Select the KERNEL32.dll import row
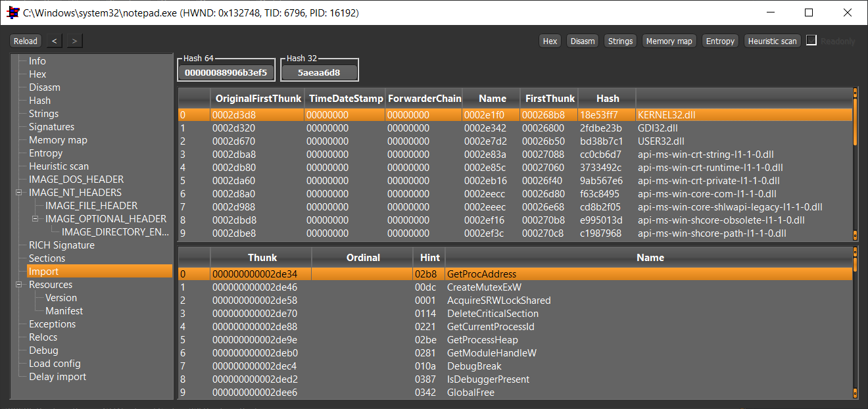The width and height of the screenshot is (868, 409). click(515, 115)
